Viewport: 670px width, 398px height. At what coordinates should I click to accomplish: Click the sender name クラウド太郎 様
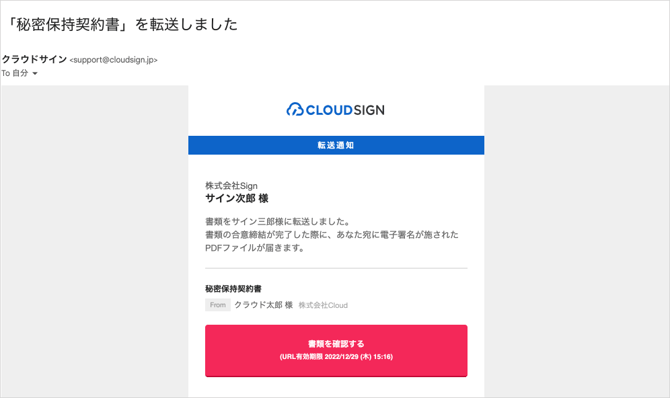[264, 305]
